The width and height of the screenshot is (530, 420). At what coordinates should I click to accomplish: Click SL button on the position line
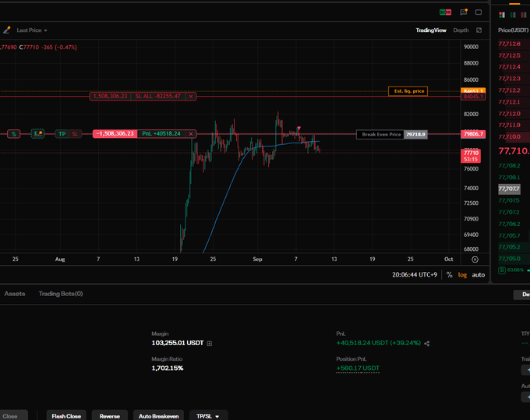75,134
